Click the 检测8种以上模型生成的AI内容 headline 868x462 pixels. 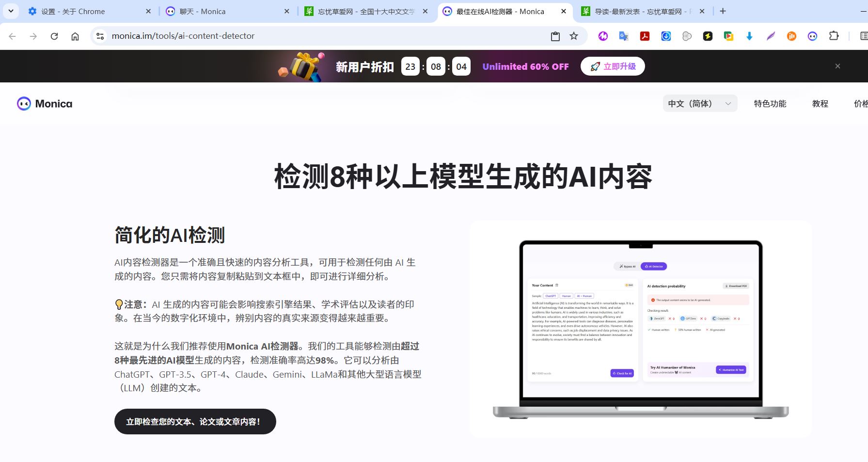tap(463, 176)
